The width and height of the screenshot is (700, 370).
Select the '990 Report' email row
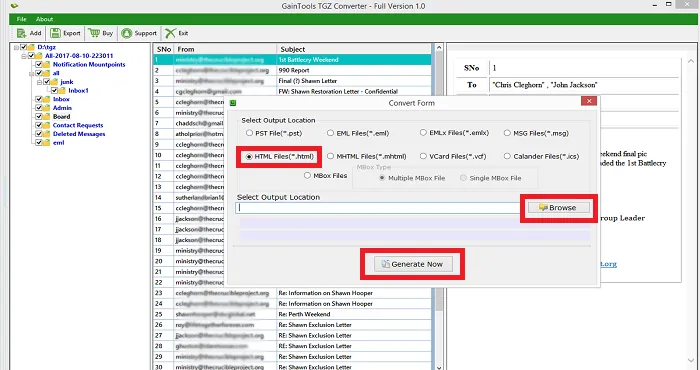point(293,71)
